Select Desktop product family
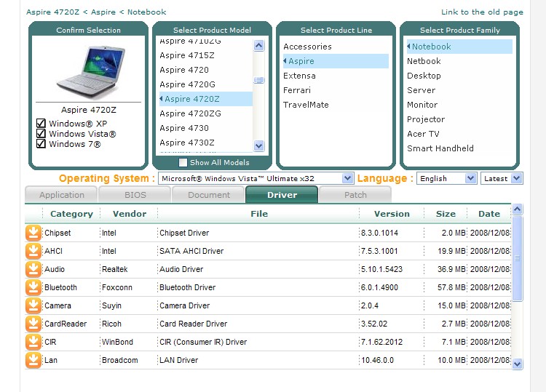Image resolution: width=546 pixels, height=392 pixels. pyautogui.click(x=424, y=76)
